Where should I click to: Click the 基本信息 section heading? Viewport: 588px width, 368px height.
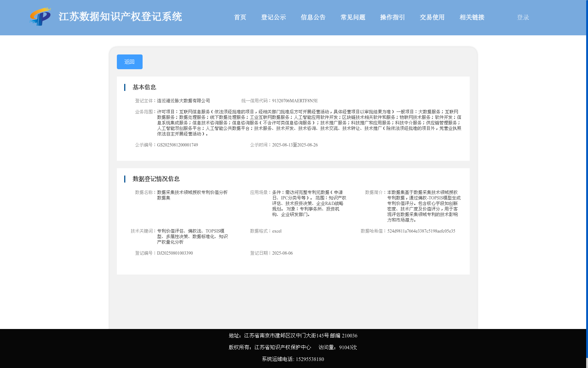point(144,87)
